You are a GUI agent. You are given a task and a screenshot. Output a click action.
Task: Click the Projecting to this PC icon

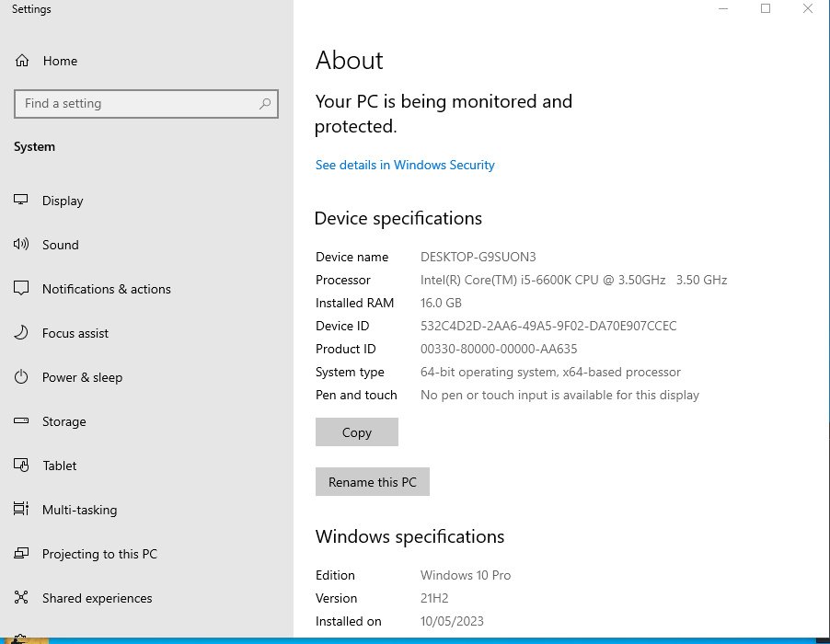pos(20,554)
